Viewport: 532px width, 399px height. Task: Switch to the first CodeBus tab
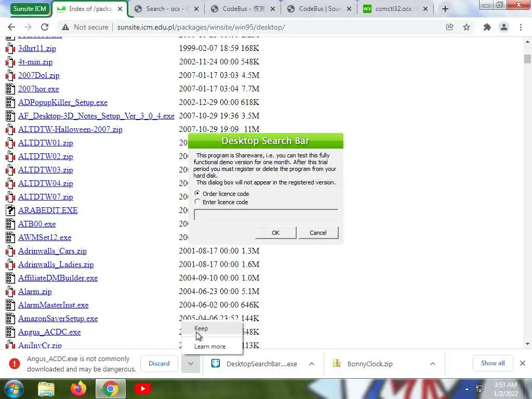[243, 9]
